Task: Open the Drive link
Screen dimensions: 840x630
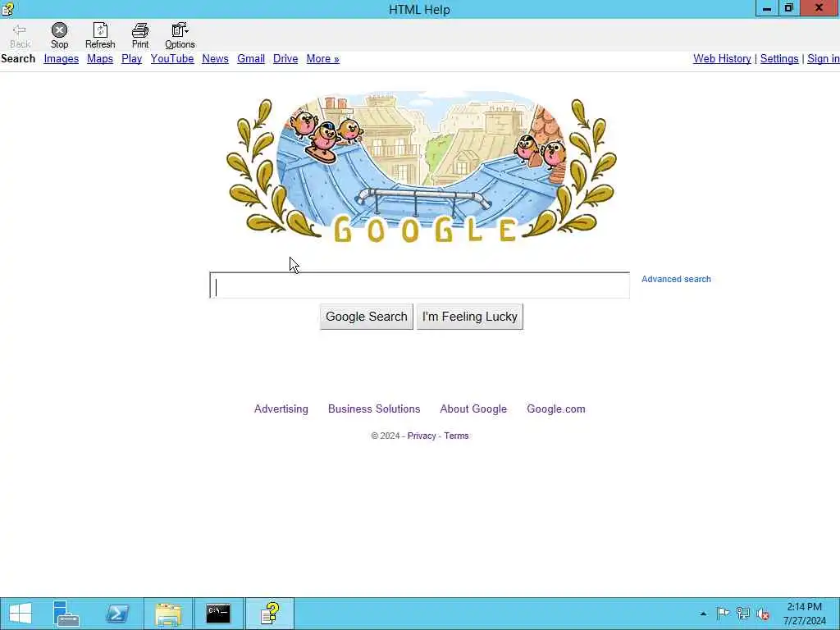Action: (285, 59)
